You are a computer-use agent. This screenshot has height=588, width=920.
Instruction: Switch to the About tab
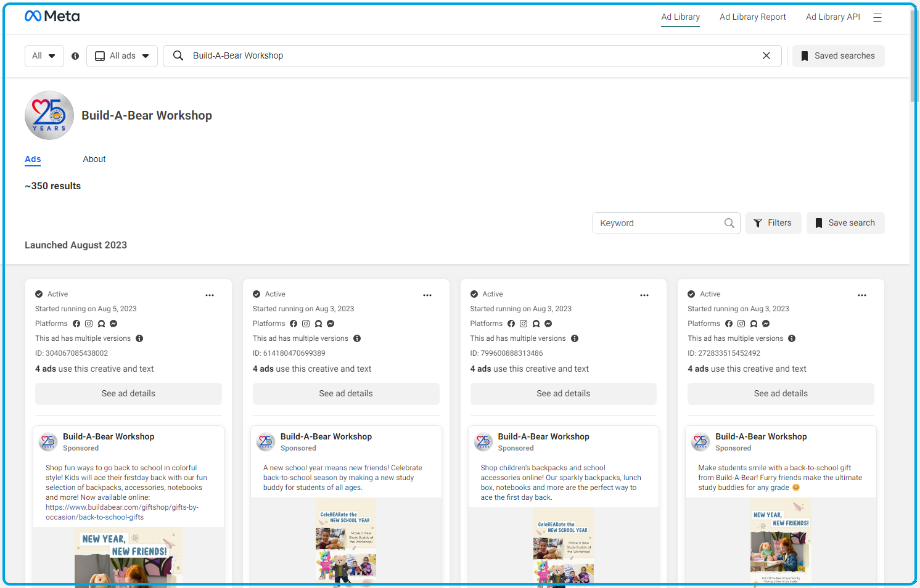(94, 159)
